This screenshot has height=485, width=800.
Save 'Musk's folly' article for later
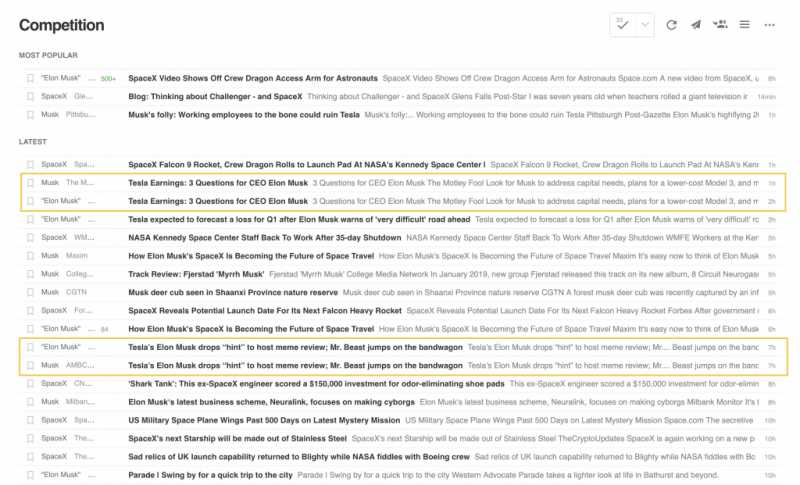[30, 115]
